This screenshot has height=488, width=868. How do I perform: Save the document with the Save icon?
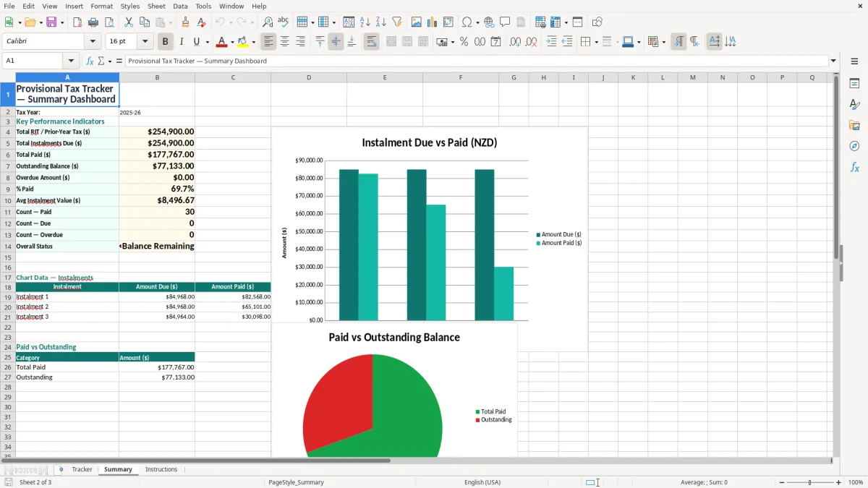(x=51, y=22)
